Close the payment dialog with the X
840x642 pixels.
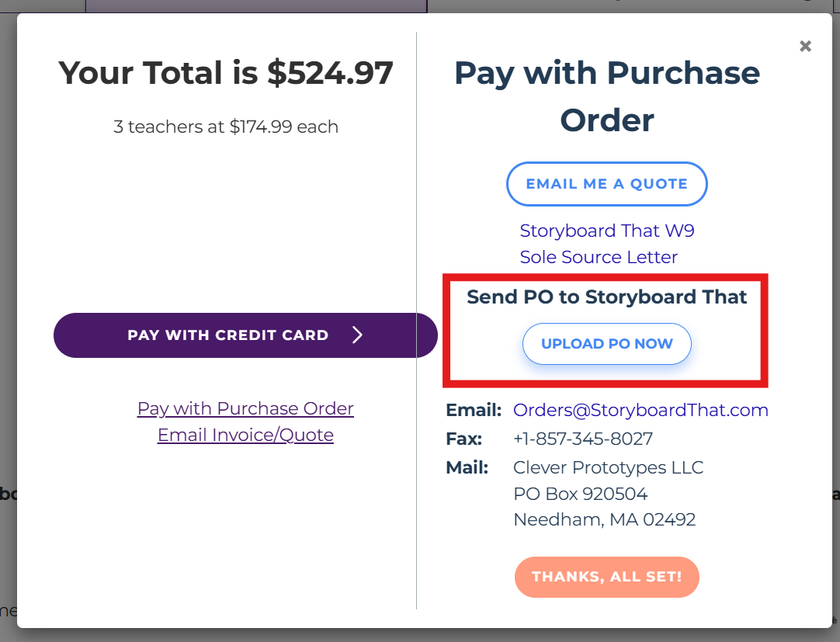click(x=805, y=46)
